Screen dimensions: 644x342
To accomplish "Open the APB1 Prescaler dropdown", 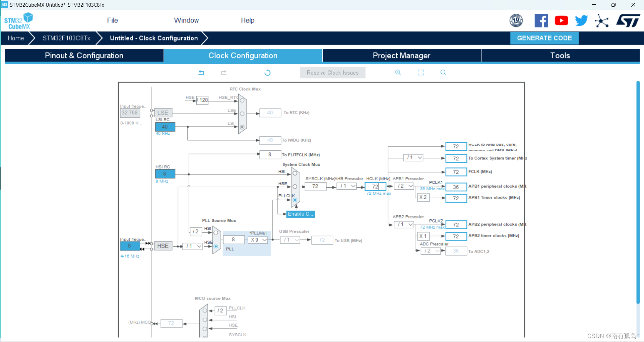I will coord(404,186).
